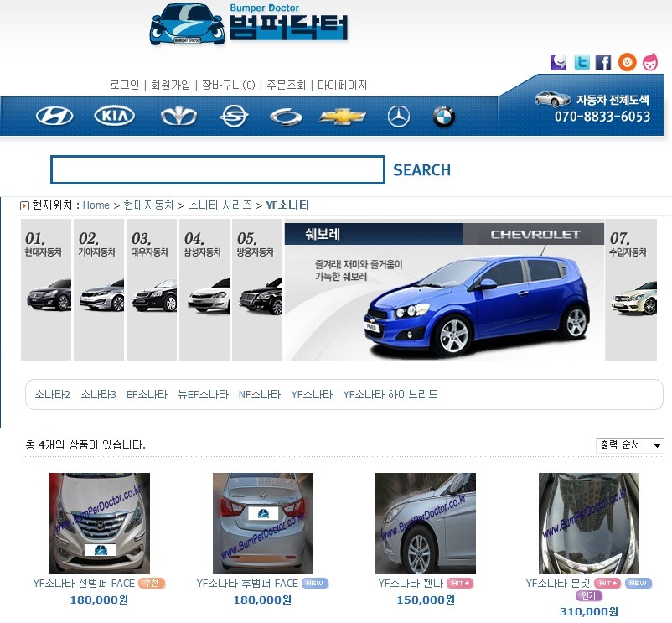
Task: Click the 310,000원 price text
Action: coord(589,611)
